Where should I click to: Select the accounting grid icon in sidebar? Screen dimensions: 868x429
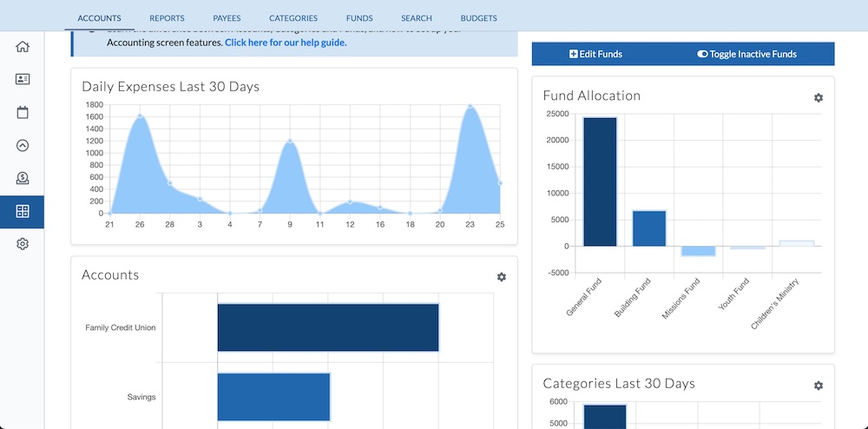(x=23, y=211)
